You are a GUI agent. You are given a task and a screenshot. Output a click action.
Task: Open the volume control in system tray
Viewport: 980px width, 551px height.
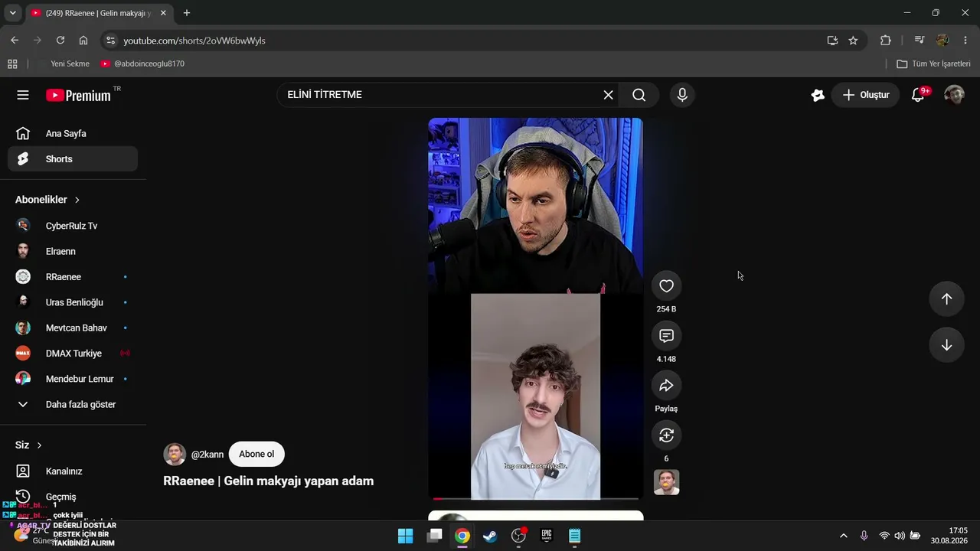(x=900, y=536)
